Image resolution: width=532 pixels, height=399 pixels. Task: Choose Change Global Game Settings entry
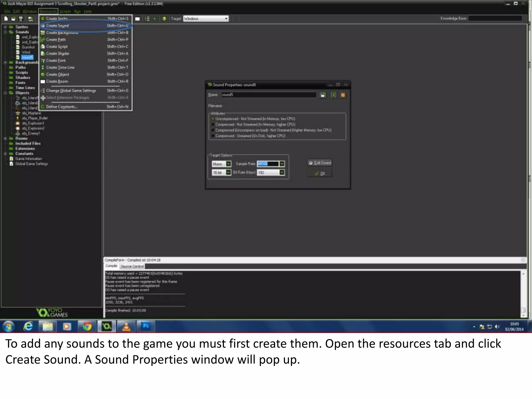pos(86,91)
